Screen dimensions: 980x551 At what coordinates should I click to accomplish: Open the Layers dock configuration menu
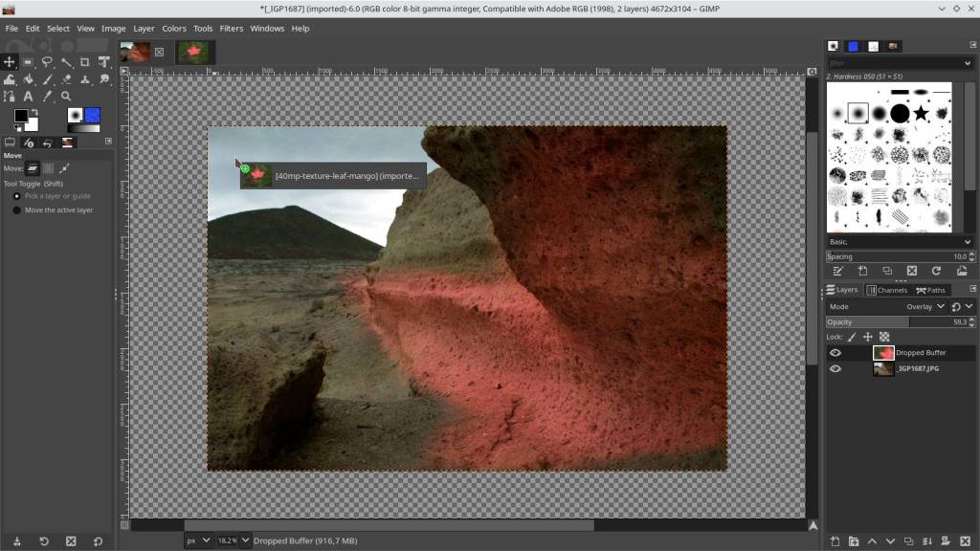coord(972,289)
